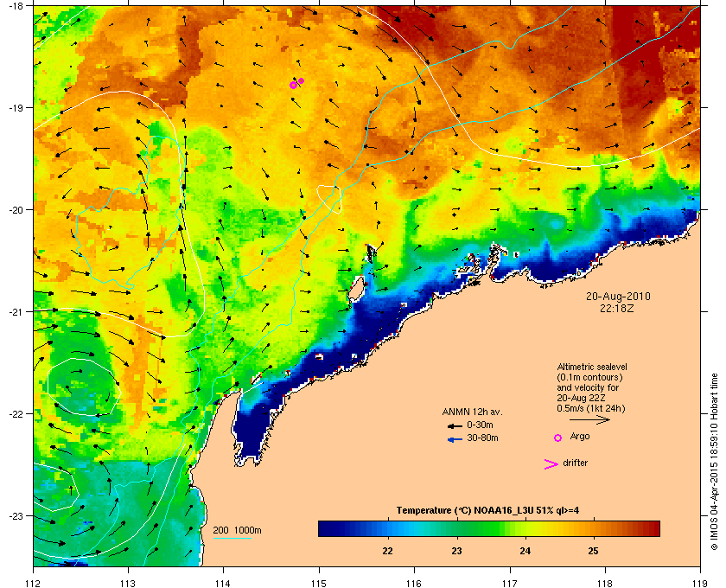This screenshot has height=588, width=726.
Task: Click the larger magenta Argo marker on the map
Action: click(293, 86)
